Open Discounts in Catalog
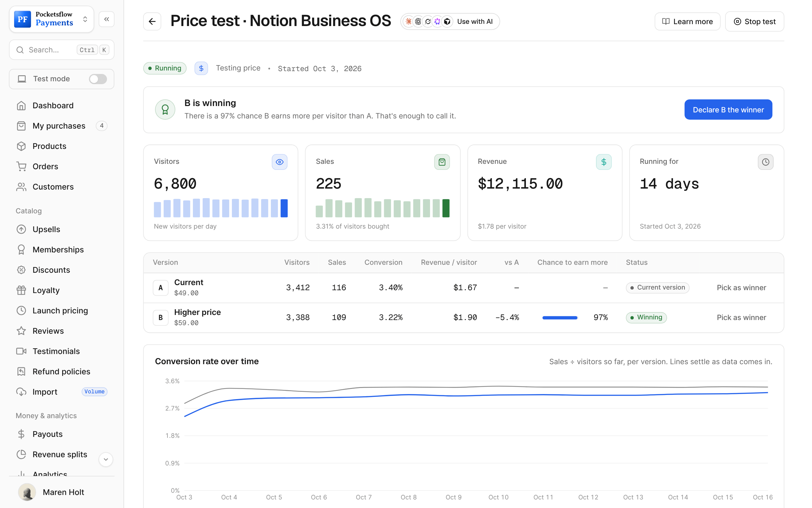The height and width of the screenshot is (508, 812). point(62,270)
